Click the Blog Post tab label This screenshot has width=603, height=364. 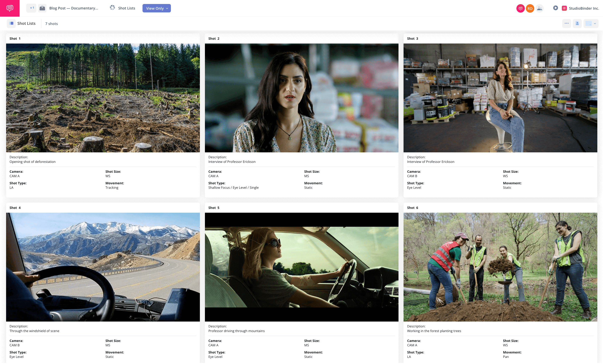(74, 8)
